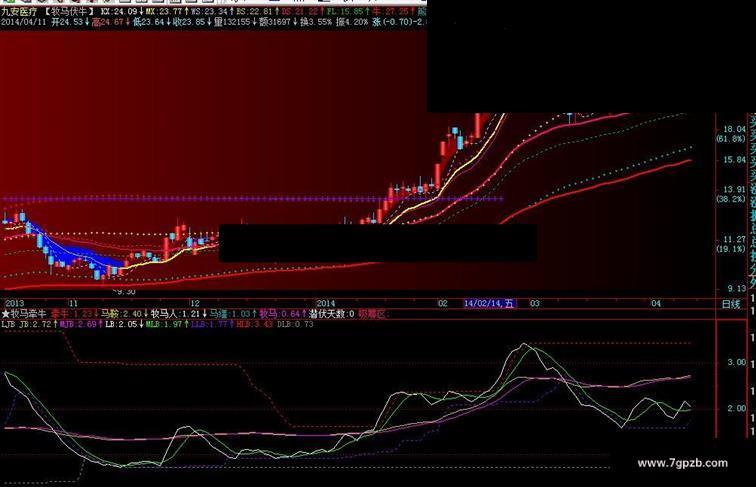This screenshot has width=756, height=487.
Task: Click the close price 收23.85
Action: (189, 22)
